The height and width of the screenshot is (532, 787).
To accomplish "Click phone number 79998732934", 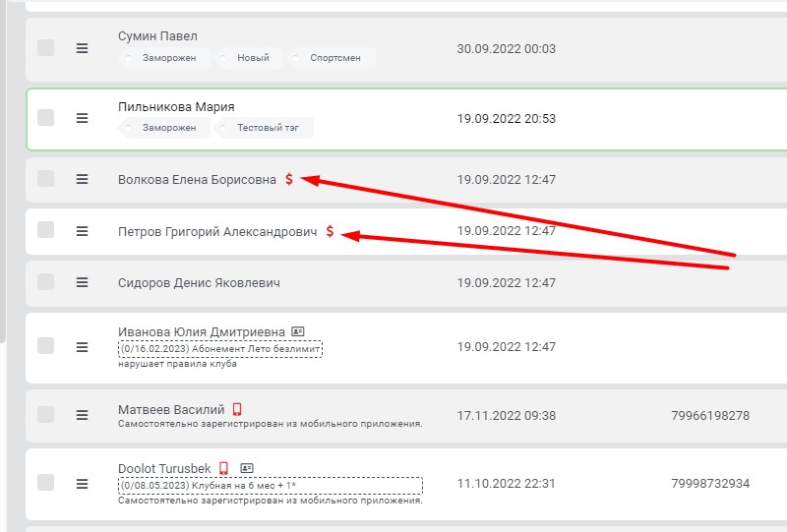I will click(710, 483).
